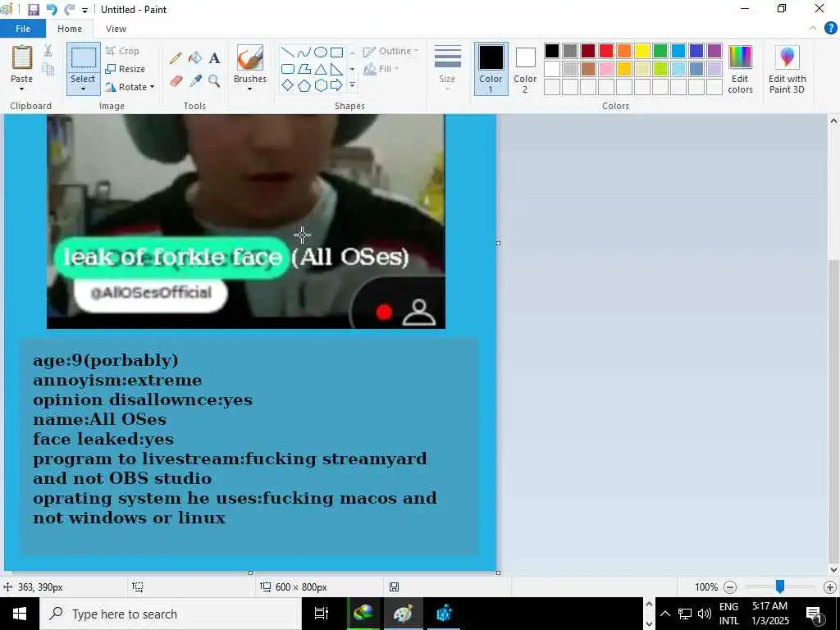Pick the pink color swatch

[x=606, y=69]
